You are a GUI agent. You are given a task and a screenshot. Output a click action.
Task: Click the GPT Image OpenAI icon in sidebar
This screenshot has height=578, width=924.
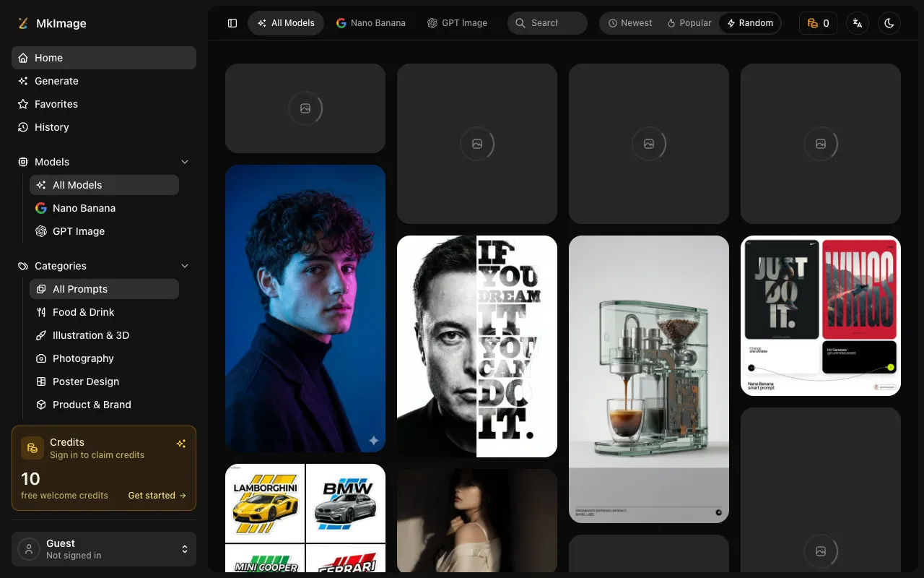41,231
